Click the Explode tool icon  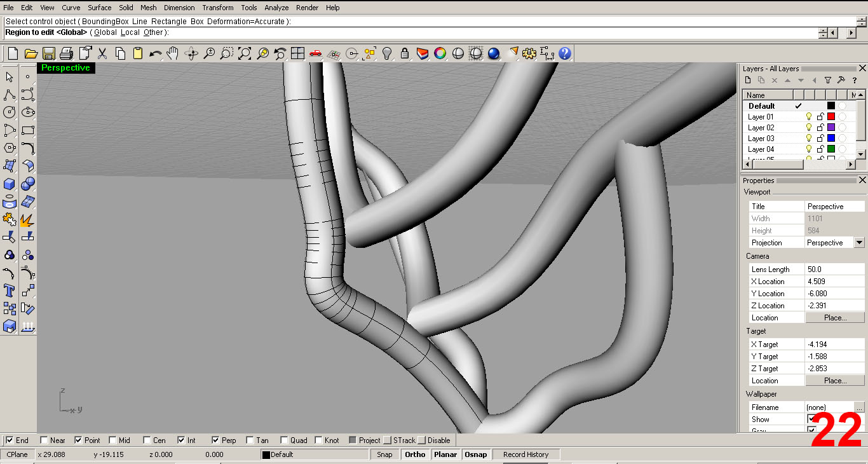(x=28, y=219)
